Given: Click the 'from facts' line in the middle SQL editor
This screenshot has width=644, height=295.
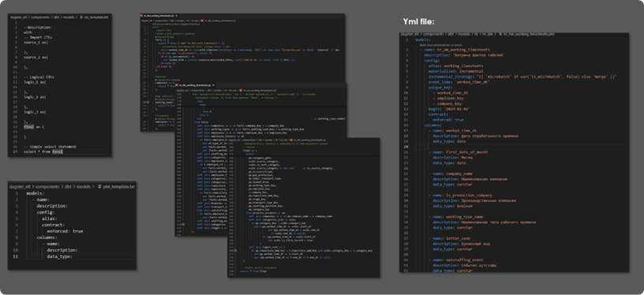Looking at the screenshot, I should (201, 122).
